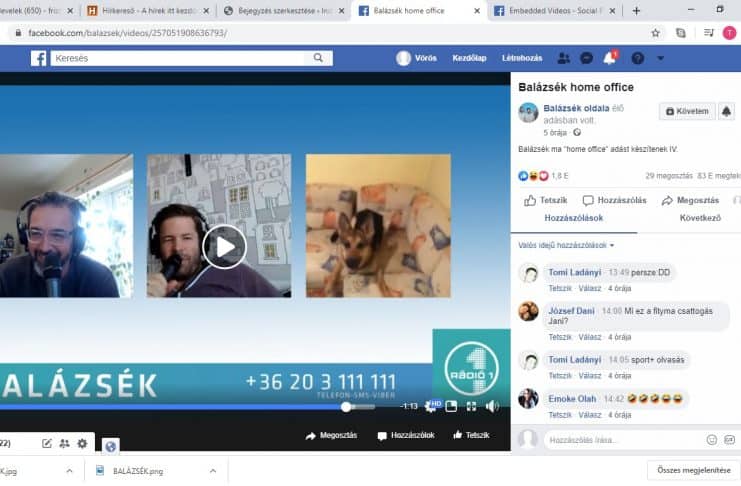
Task: Open the friend requests icon
Action: [x=563, y=58]
